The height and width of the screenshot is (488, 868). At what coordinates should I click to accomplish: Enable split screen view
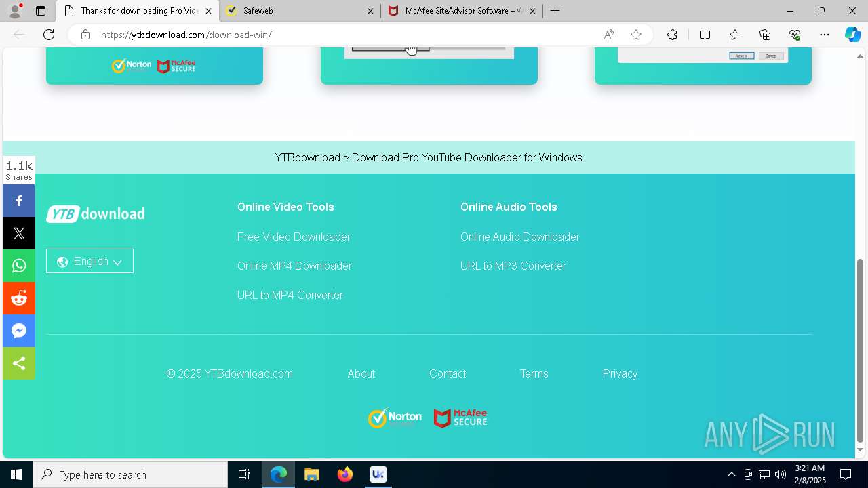pyautogui.click(x=705, y=35)
